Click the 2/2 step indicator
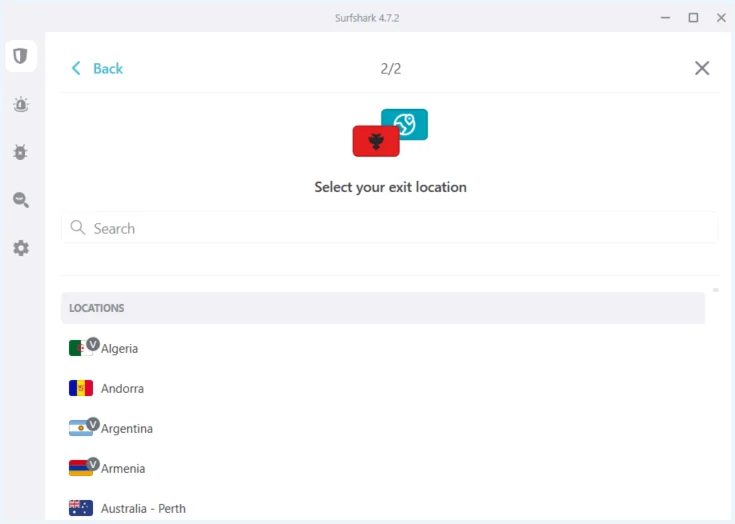 (x=390, y=69)
